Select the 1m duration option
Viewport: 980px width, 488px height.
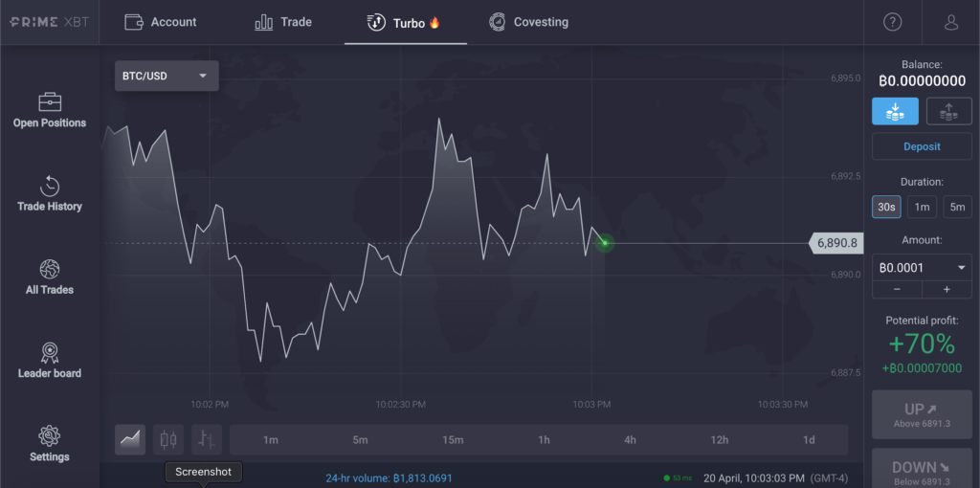click(x=921, y=207)
